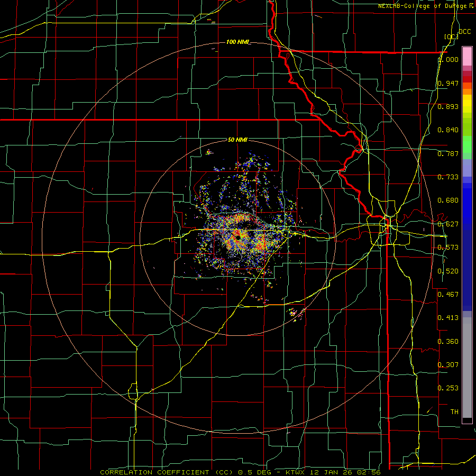This screenshot has height=476, width=476.
Task: Click the 0.893 legend value
Action: click(448, 106)
